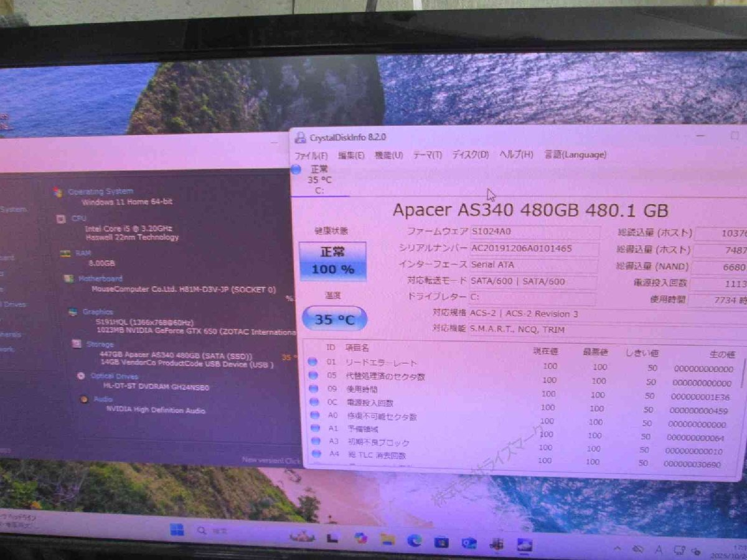Click the 総書込量 (NAND) value field
Screen dimensions: 747x560
[x=720, y=268]
